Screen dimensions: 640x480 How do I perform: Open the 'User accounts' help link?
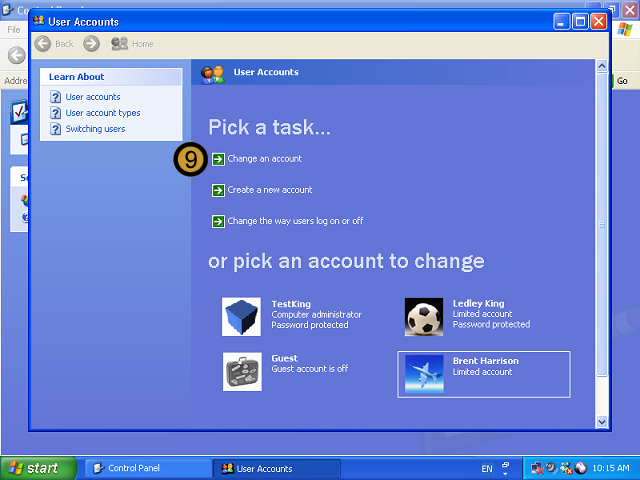coord(93,97)
